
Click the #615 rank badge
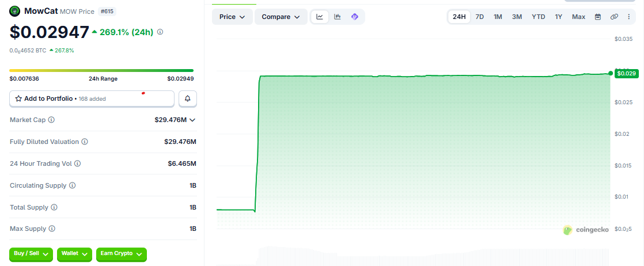108,12
